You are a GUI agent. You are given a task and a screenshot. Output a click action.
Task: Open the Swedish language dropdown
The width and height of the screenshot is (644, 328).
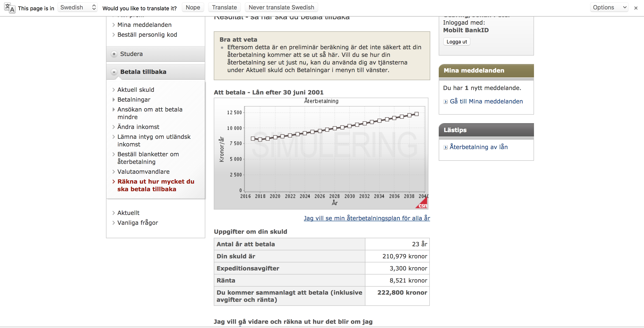pyautogui.click(x=78, y=8)
